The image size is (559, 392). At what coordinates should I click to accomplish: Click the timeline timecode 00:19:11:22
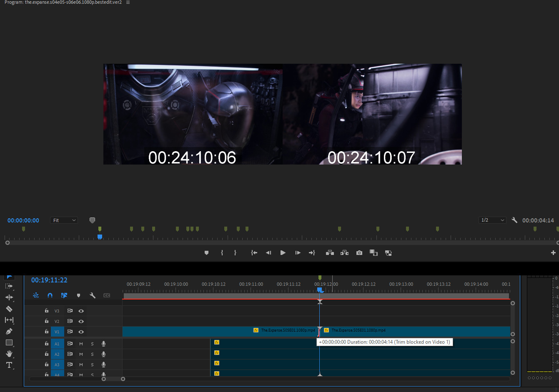(49, 280)
